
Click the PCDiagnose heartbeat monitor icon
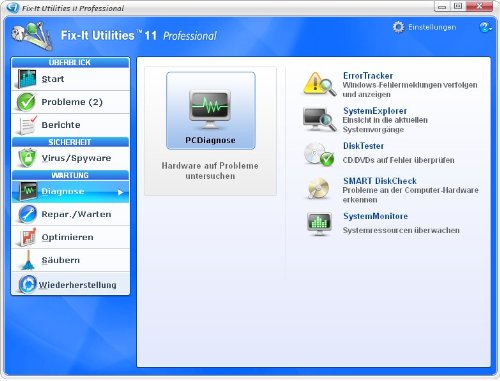210,109
